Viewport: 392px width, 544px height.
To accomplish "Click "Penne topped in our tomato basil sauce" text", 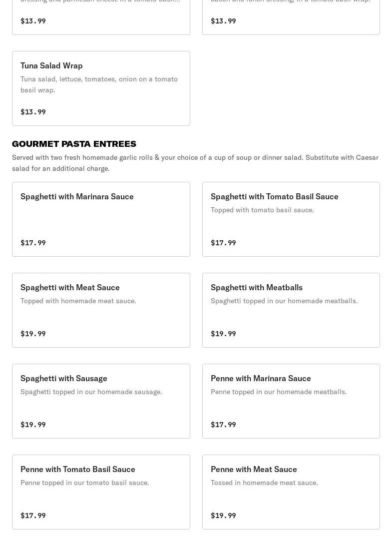I will [84, 483].
